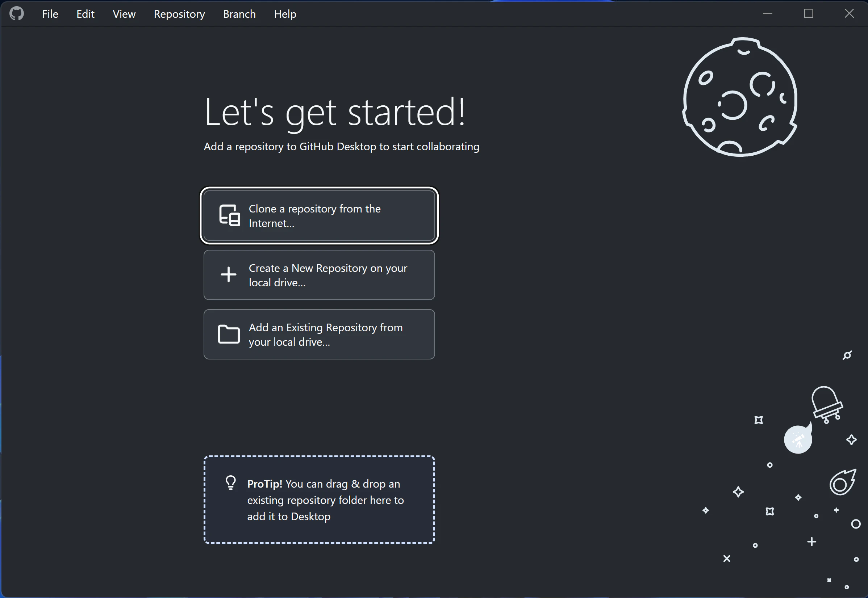Click the lightbulb ProTip icon
Screen dimensions: 868x598
(x=231, y=483)
